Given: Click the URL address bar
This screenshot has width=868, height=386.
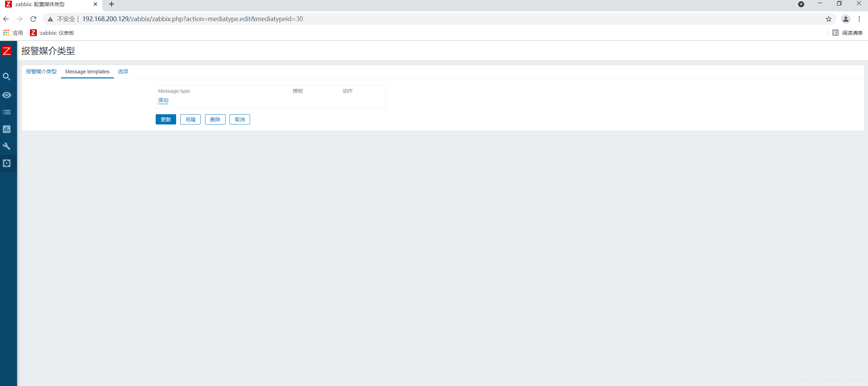Looking at the screenshot, I should click(x=409, y=19).
